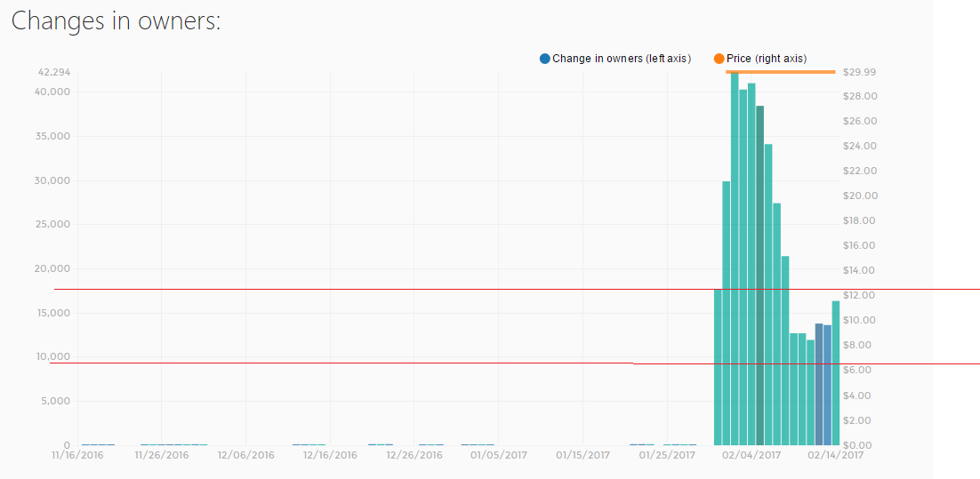Click the 11/16/2016 date axis label
Viewport: 980px width, 479px height.
click(x=77, y=455)
